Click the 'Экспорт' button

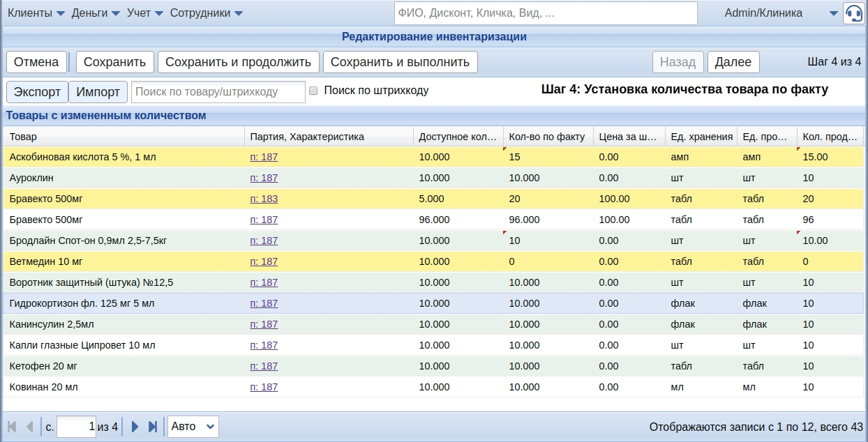pos(38,91)
